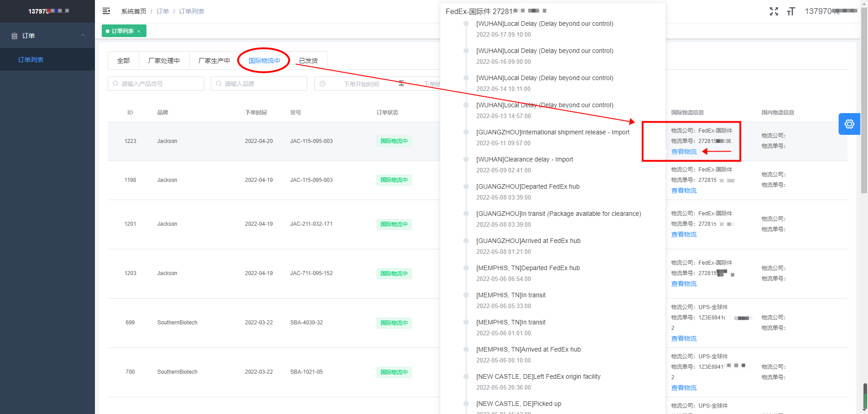The image size is (868, 414).
Task: Open the 厂家生产中 tab
Action: tap(214, 61)
